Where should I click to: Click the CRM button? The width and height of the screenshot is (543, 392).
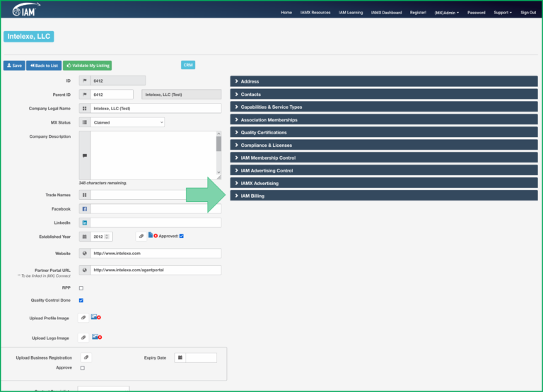(188, 65)
